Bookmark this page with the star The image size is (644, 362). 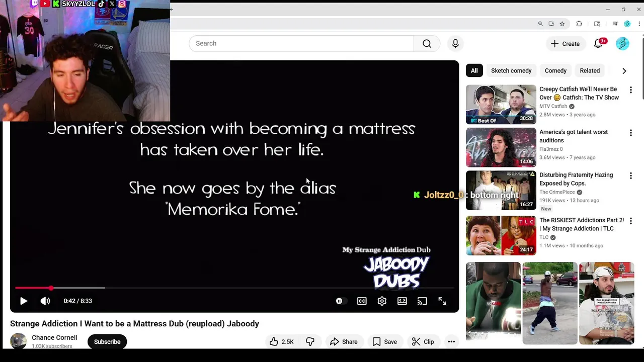[x=562, y=24]
